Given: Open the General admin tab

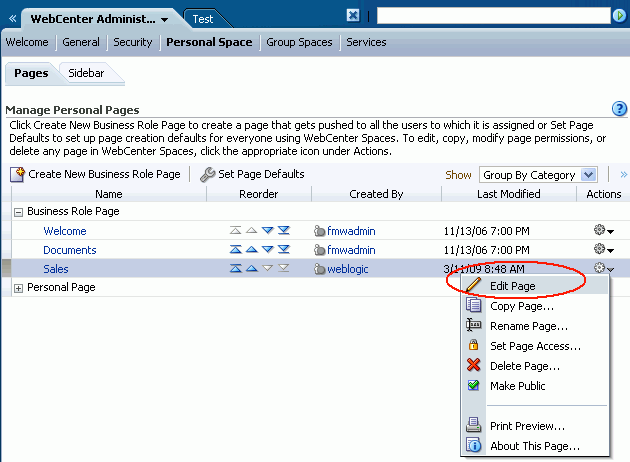Looking at the screenshot, I should [81, 42].
